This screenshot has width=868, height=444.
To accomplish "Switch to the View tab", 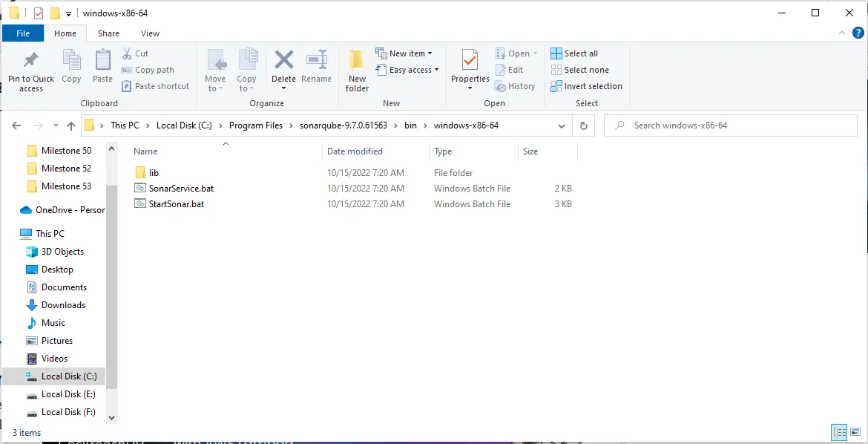I will pos(150,33).
